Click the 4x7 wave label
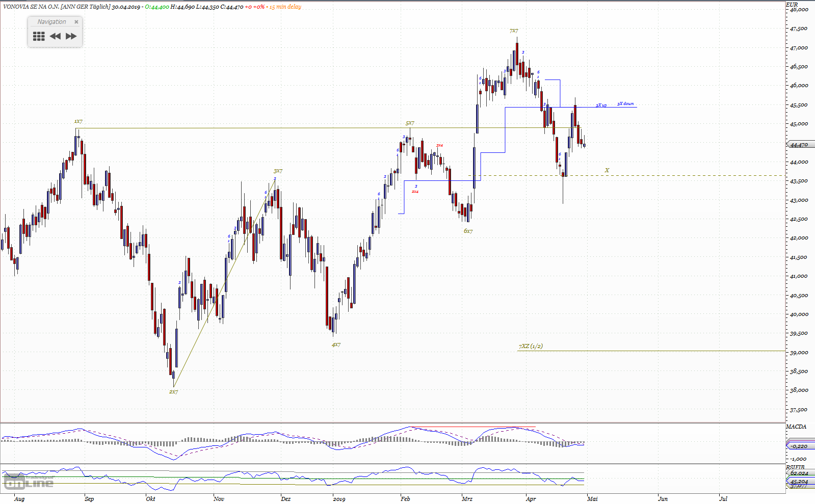Screen dimensions: 815x504 336,344
